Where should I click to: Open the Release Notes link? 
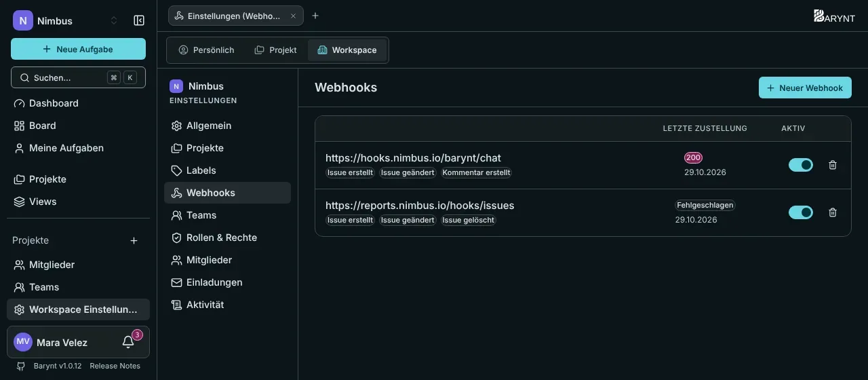click(115, 366)
